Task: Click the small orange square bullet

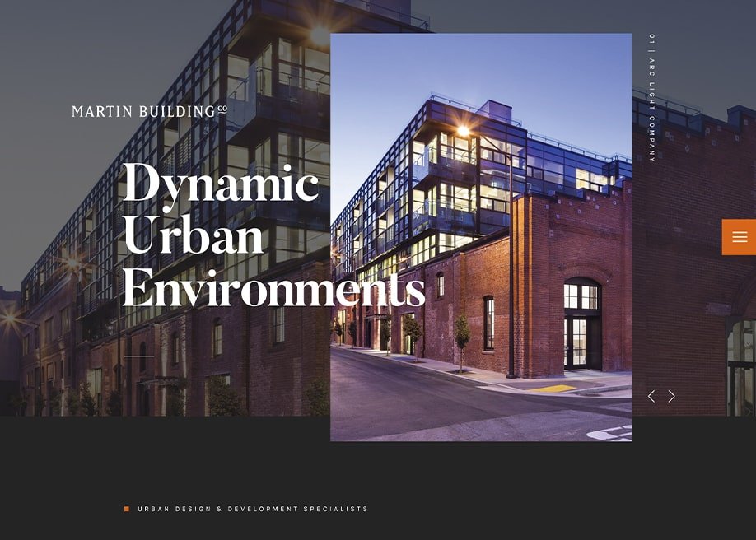Action: click(x=127, y=509)
